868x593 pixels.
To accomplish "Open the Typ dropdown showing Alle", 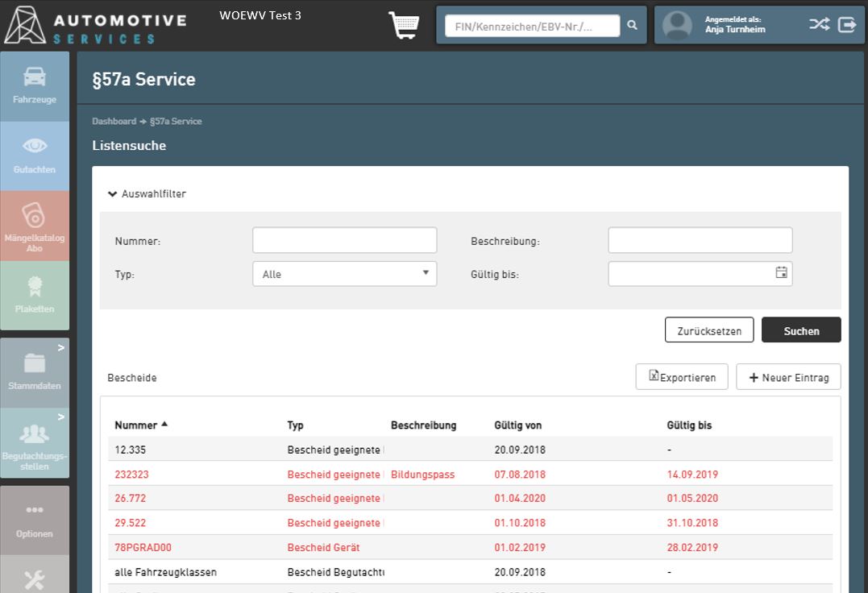I will [344, 274].
